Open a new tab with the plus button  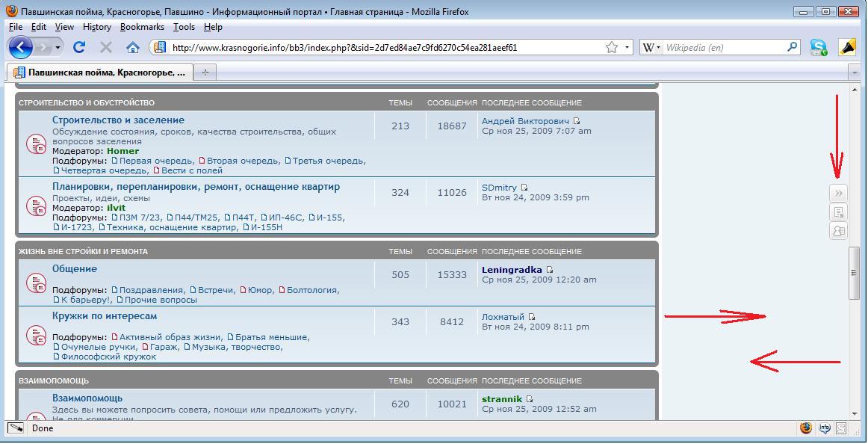[205, 73]
